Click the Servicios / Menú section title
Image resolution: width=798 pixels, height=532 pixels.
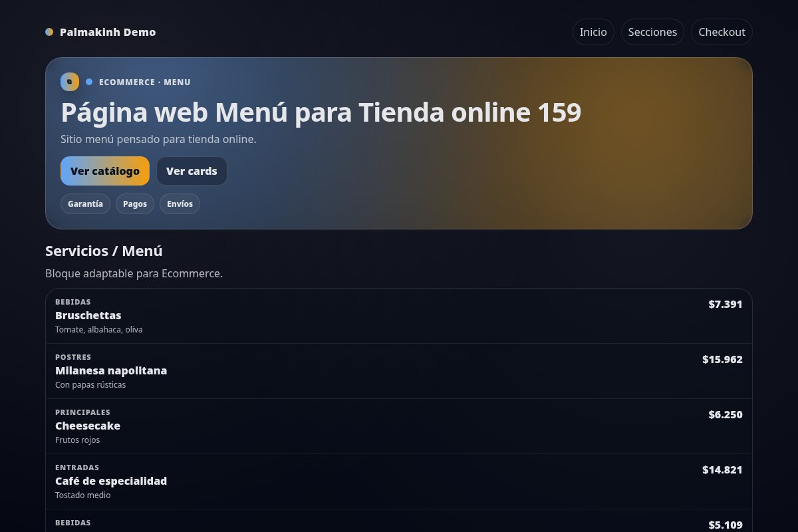[104, 251]
